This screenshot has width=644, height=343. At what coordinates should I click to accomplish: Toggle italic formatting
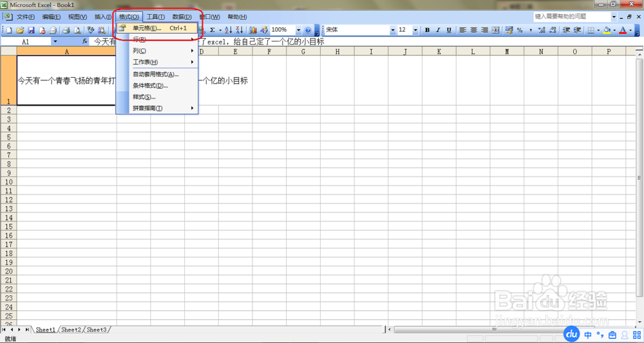coord(438,30)
